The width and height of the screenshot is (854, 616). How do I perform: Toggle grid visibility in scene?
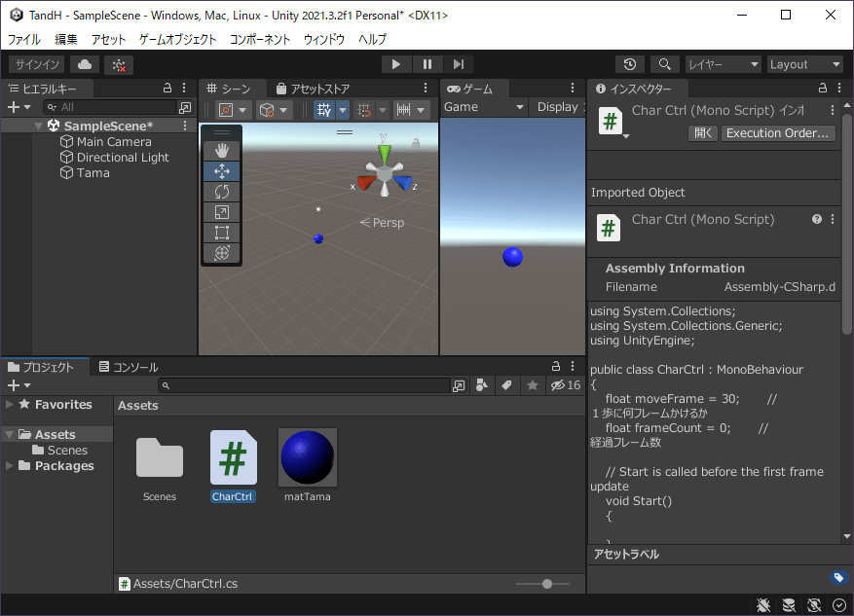click(324, 110)
